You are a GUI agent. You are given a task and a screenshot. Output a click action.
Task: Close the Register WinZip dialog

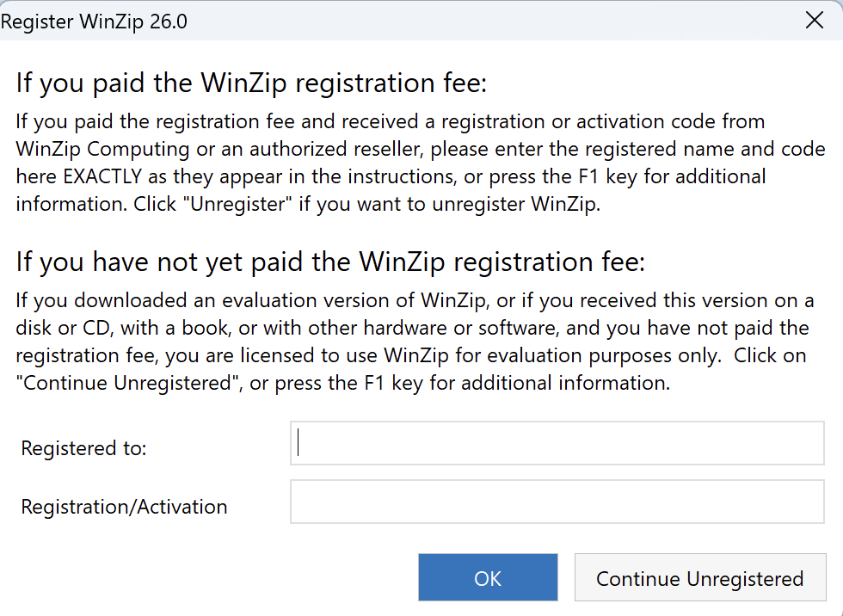point(814,22)
